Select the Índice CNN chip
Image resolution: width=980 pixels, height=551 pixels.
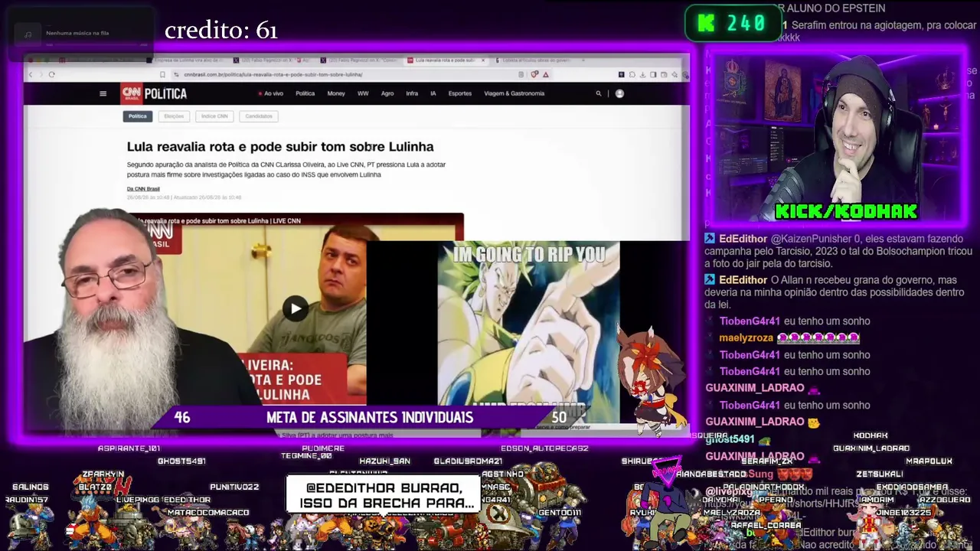(x=214, y=116)
